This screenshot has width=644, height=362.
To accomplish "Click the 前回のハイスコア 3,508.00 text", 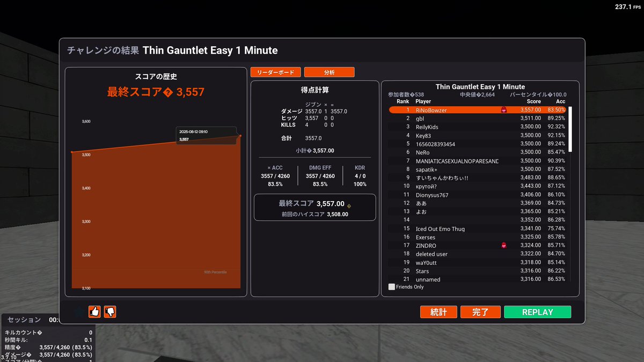I will [x=314, y=214].
